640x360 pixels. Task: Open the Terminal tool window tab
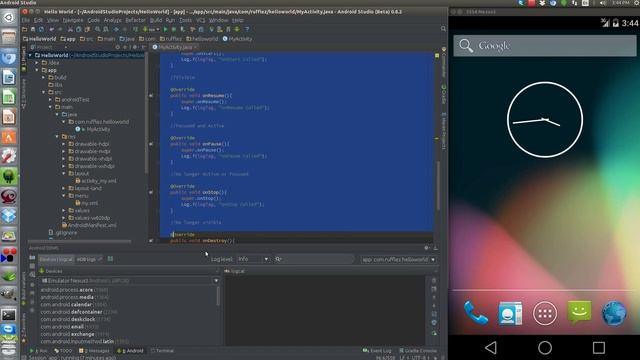coord(162,351)
